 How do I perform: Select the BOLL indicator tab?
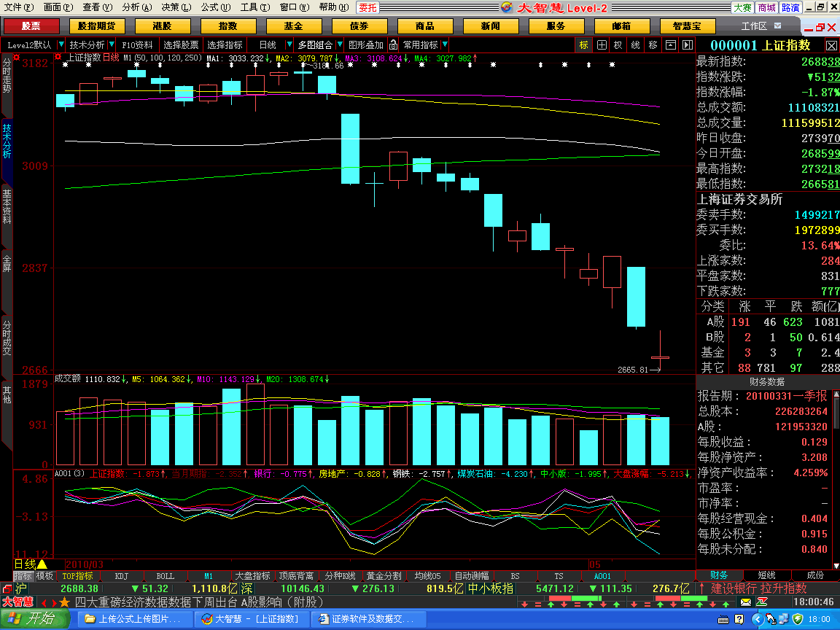(x=165, y=576)
